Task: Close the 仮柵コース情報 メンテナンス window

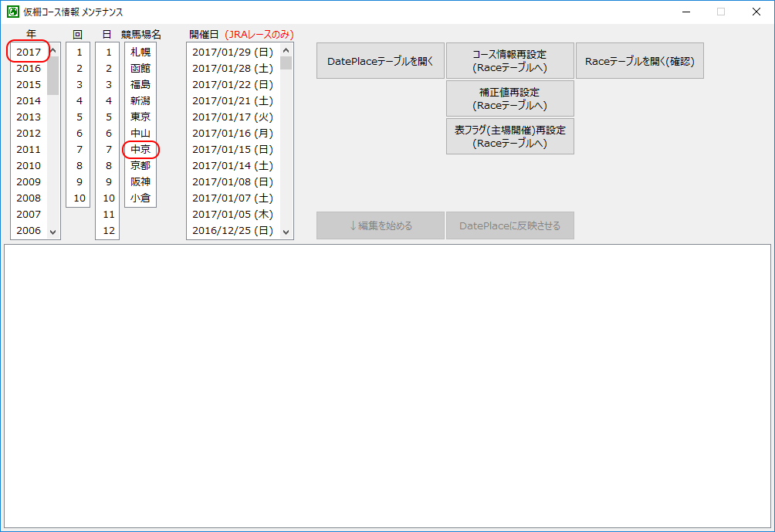Action: [x=756, y=12]
